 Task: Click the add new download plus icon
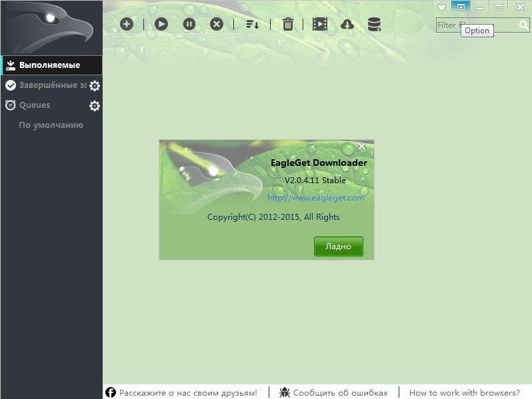click(127, 24)
